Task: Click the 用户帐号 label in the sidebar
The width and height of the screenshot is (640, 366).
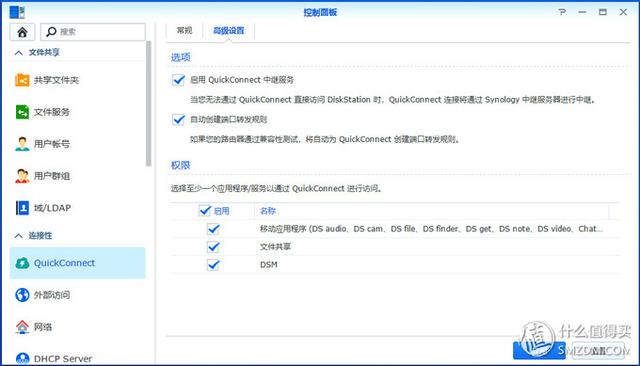Action: point(52,144)
